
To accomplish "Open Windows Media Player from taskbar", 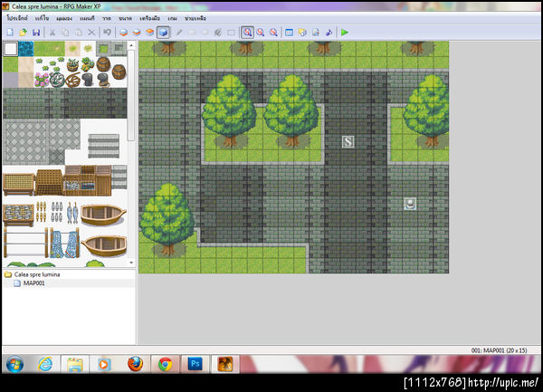I will point(104,364).
